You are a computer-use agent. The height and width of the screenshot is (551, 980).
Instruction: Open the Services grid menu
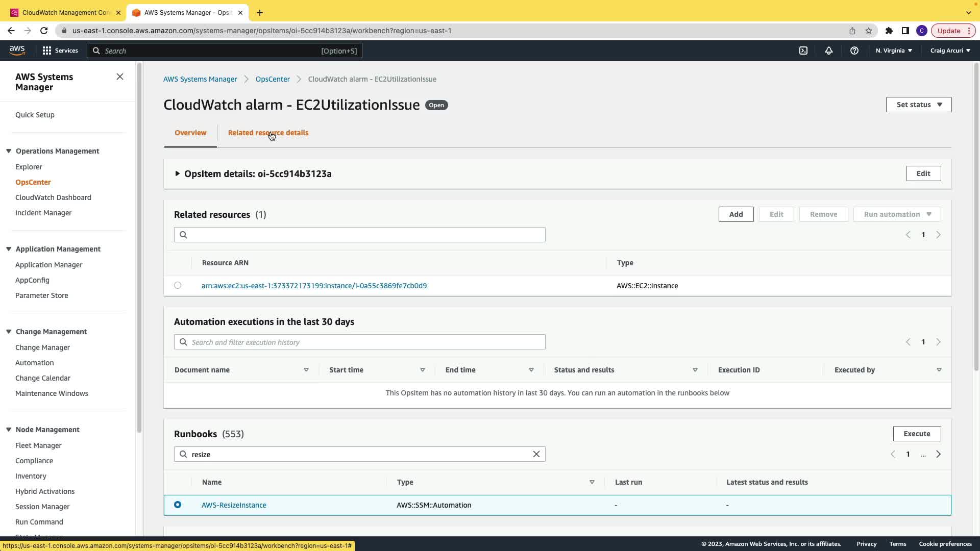point(60,51)
